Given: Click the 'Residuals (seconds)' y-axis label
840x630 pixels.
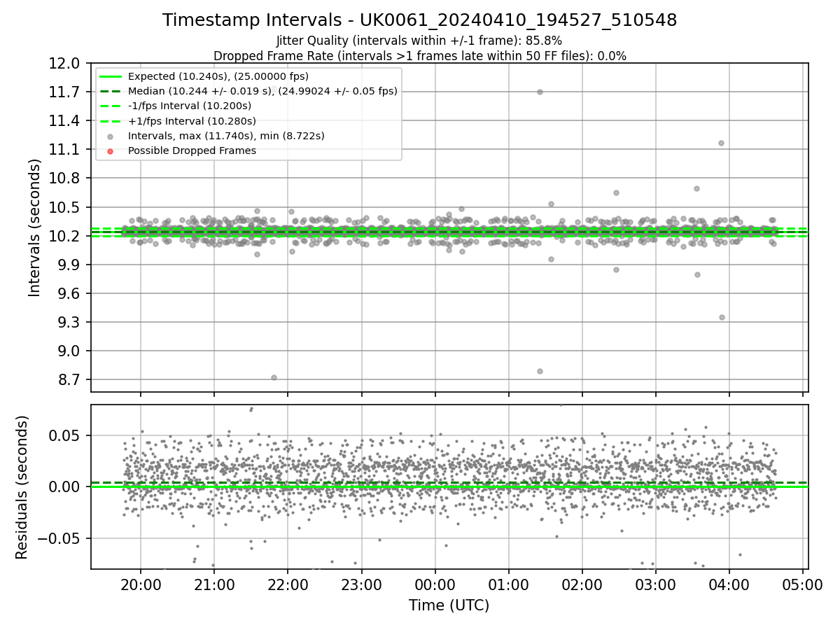Looking at the screenshot, I should (x=22, y=487).
